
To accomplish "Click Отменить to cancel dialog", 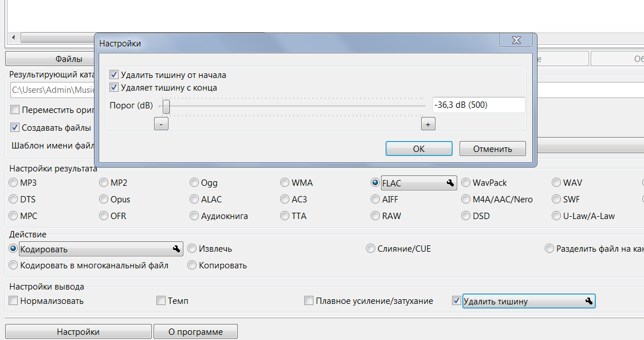I will [492, 148].
